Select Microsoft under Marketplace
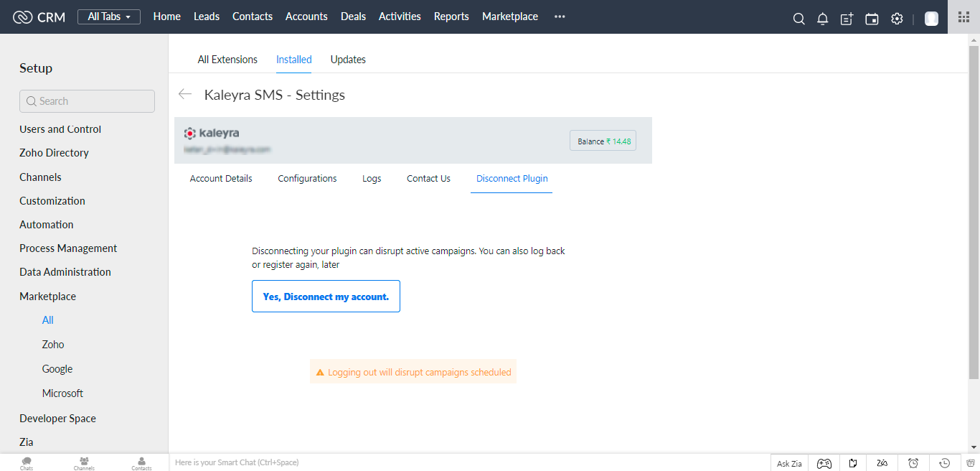Screen dimensions: 980x471 coord(62,393)
